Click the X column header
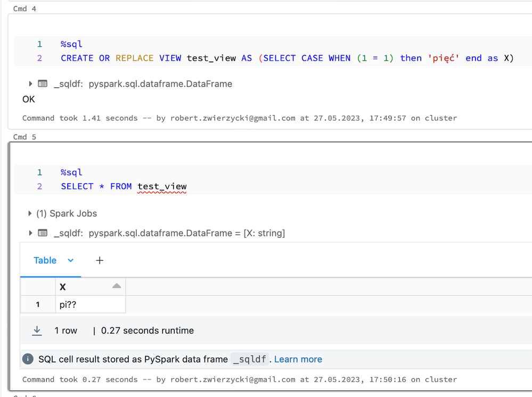This screenshot has height=397, width=532. [x=63, y=287]
